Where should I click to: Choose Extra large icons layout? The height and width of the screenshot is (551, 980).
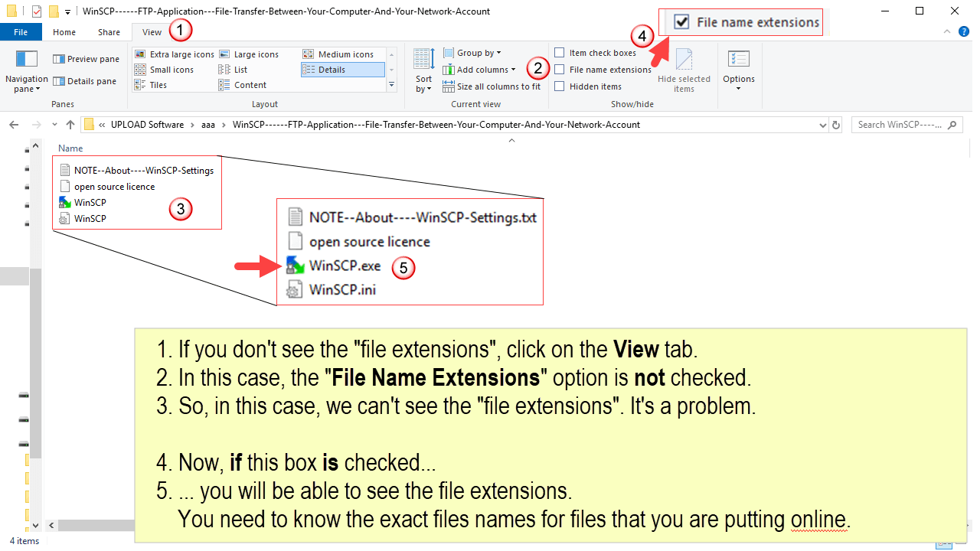point(174,54)
